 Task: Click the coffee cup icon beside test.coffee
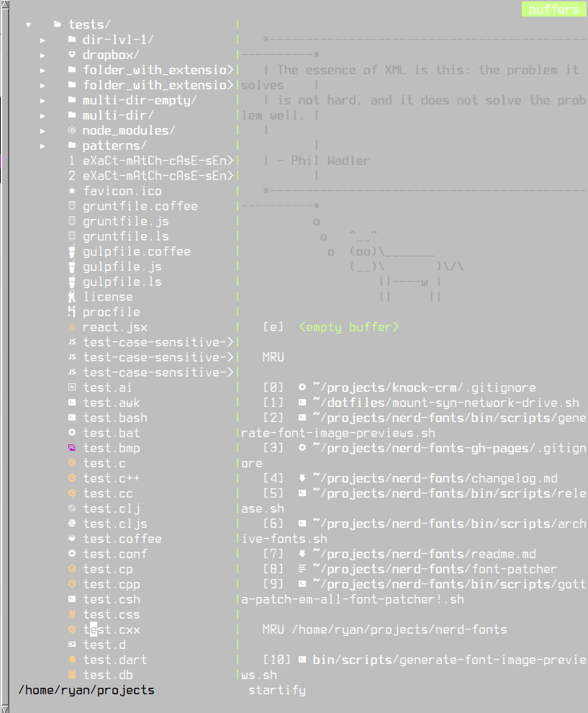(72, 539)
